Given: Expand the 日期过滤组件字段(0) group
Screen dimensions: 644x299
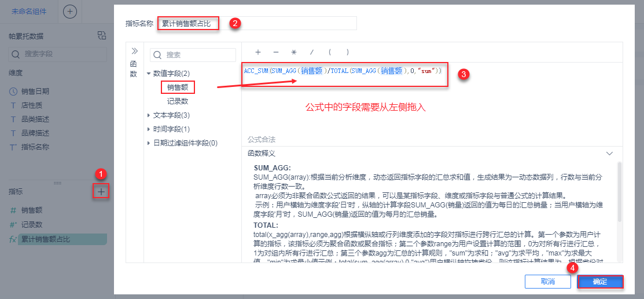Looking at the screenshot, I should pyautogui.click(x=149, y=143).
